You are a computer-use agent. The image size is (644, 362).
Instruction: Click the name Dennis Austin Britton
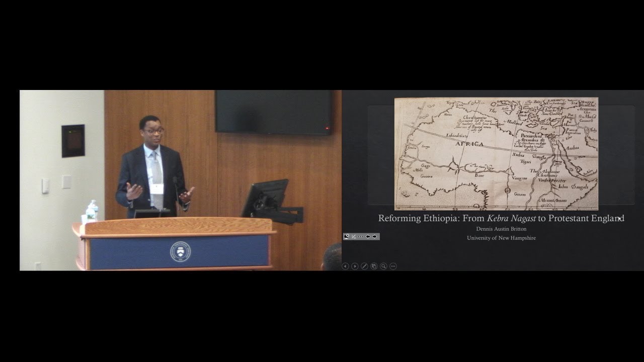[x=501, y=229]
